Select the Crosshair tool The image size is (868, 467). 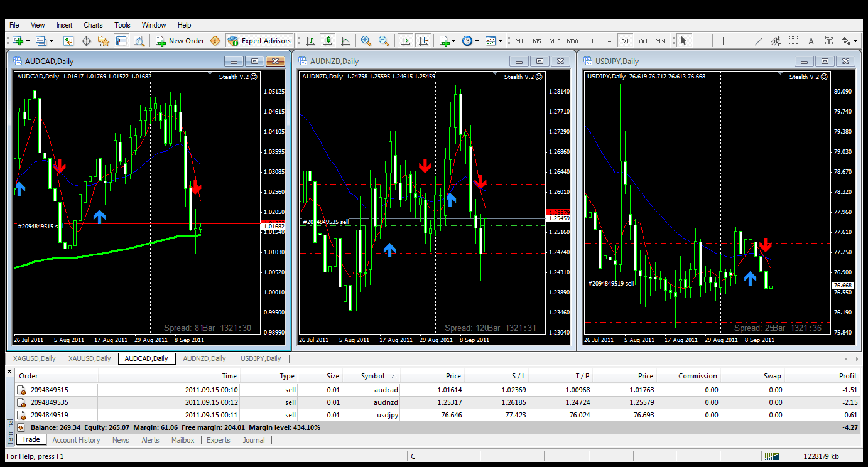(702, 41)
